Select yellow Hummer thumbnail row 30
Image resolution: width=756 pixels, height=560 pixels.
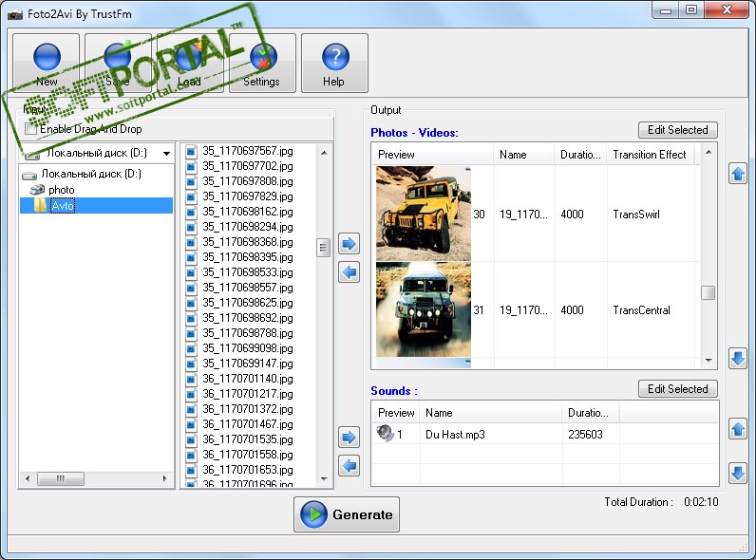click(424, 214)
